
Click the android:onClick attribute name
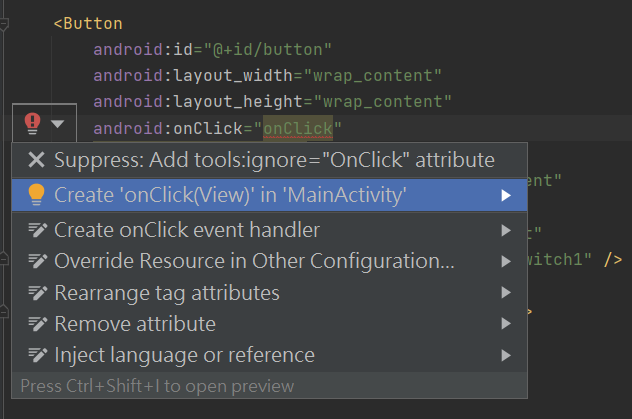pos(168,129)
